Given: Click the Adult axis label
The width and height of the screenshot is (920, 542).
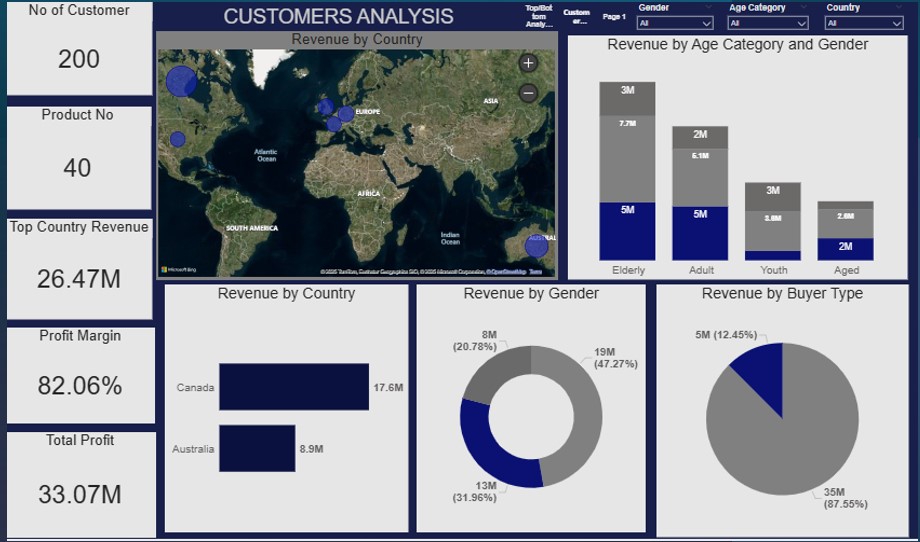Looking at the screenshot, I should tap(701, 270).
